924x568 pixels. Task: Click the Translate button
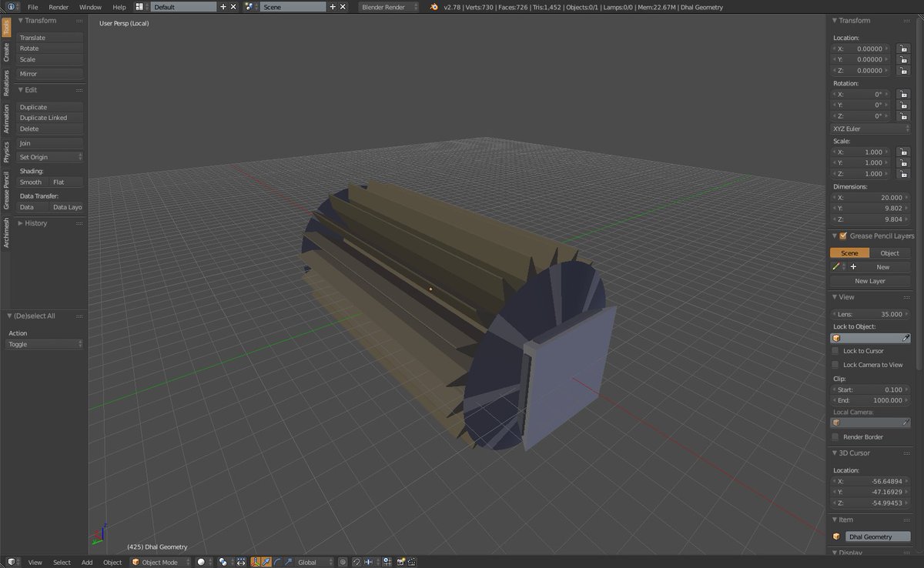point(50,38)
